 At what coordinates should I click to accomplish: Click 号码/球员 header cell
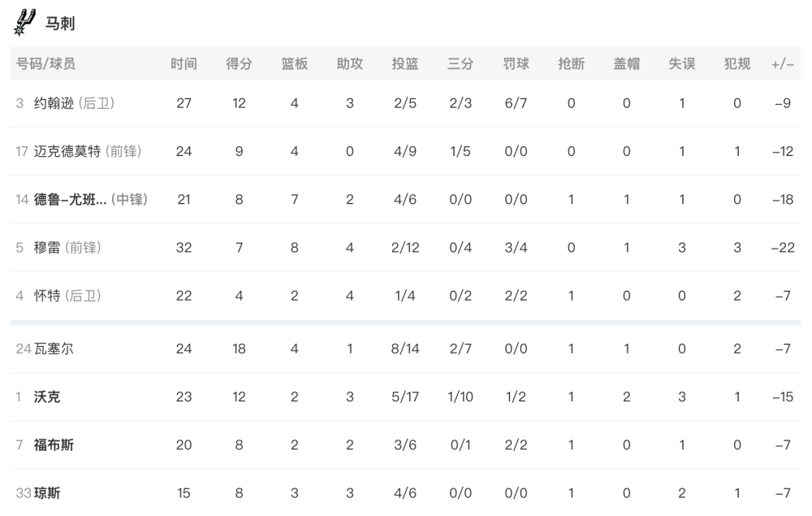[x=45, y=63]
